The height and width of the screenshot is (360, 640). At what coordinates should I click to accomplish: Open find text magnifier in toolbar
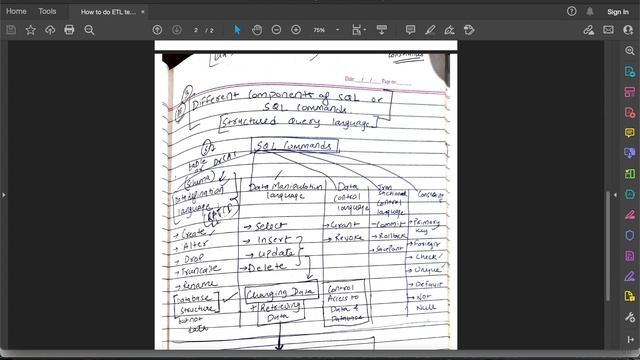(89, 30)
